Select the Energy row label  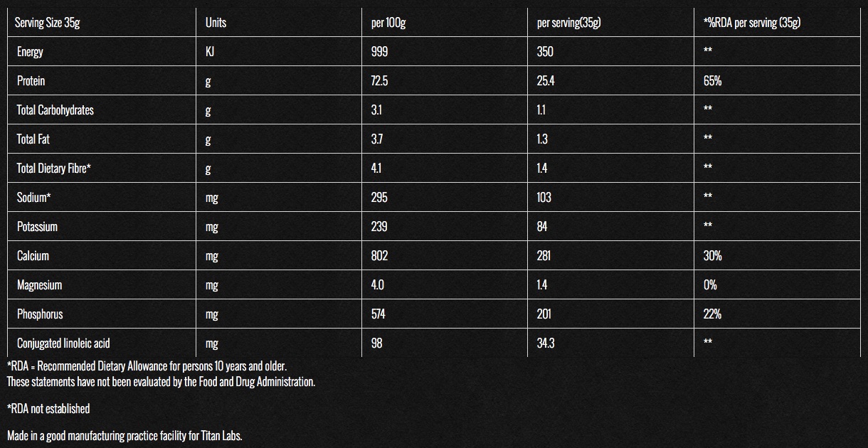click(x=30, y=52)
